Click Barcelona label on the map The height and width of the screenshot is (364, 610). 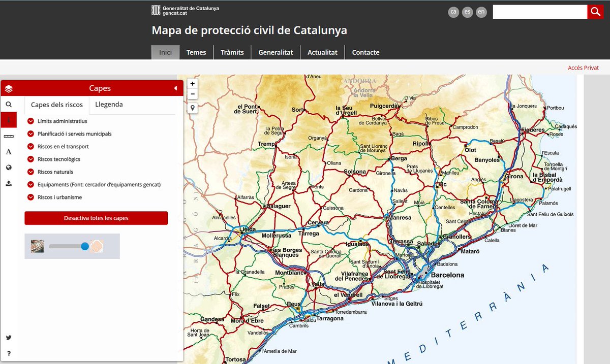tap(447, 275)
